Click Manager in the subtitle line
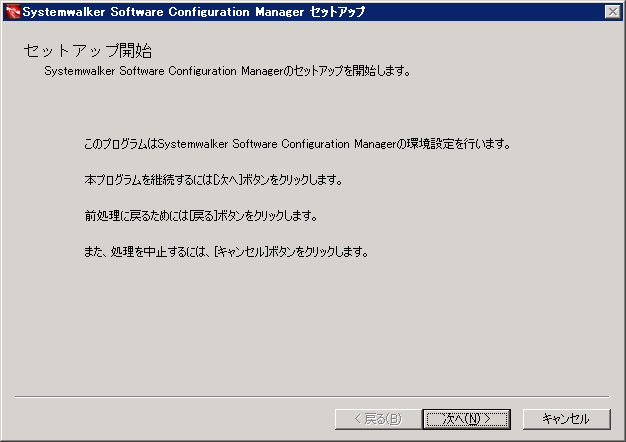 click(262, 71)
